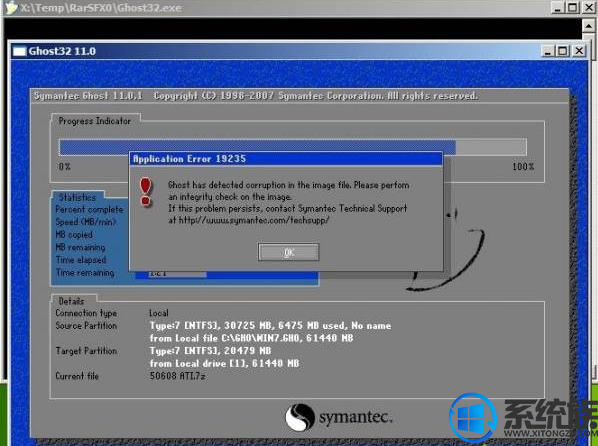Click the Source Partition label
The width and height of the screenshot is (598, 446).
click(86, 325)
